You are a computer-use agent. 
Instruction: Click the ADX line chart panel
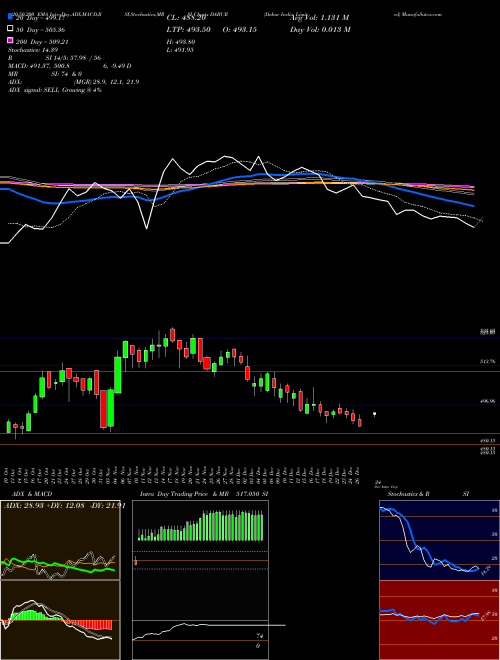click(x=60, y=540)
